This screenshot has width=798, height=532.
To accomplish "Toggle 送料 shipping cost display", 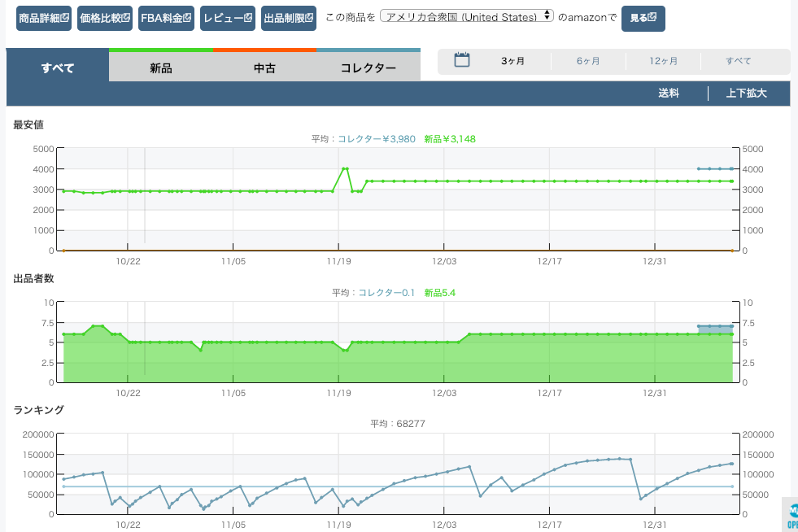I will click(669, 93).
